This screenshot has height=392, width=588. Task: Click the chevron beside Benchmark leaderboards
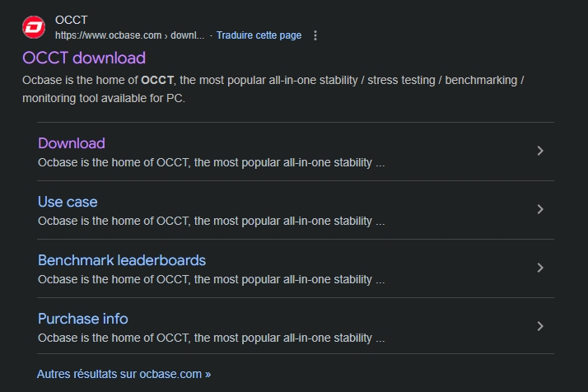540,268
